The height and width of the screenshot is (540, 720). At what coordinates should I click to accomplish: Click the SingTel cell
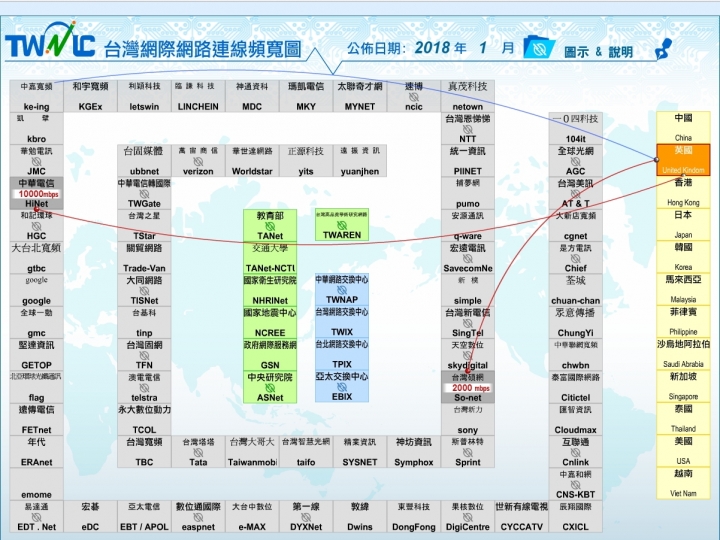coord(467,323)
